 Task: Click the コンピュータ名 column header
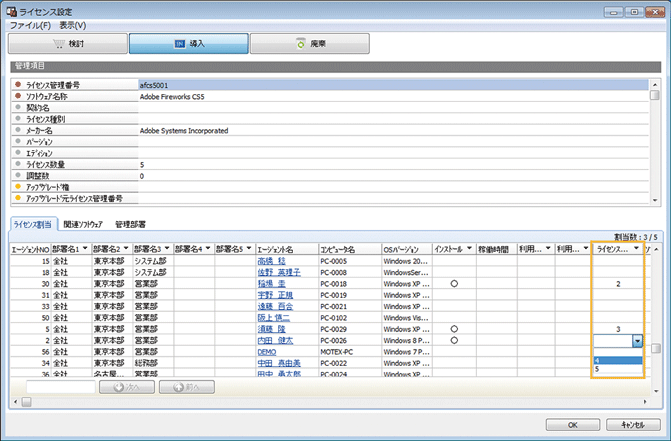(x=350, y=249)
